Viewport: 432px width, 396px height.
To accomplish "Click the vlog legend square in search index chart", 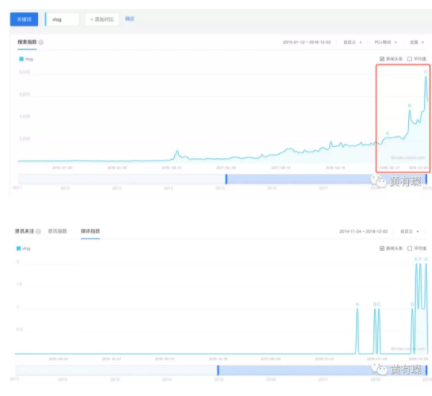I will [21, 59].
